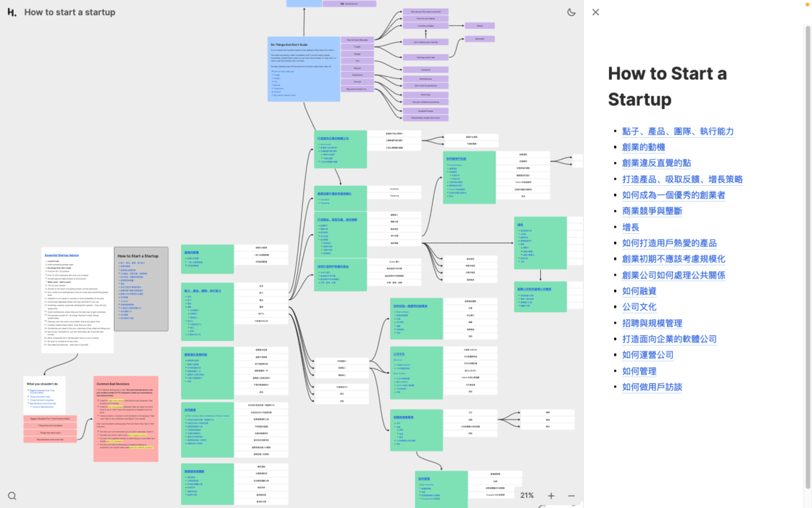
Task: Zoom out with the minus icon
Action: pos(571,496)
